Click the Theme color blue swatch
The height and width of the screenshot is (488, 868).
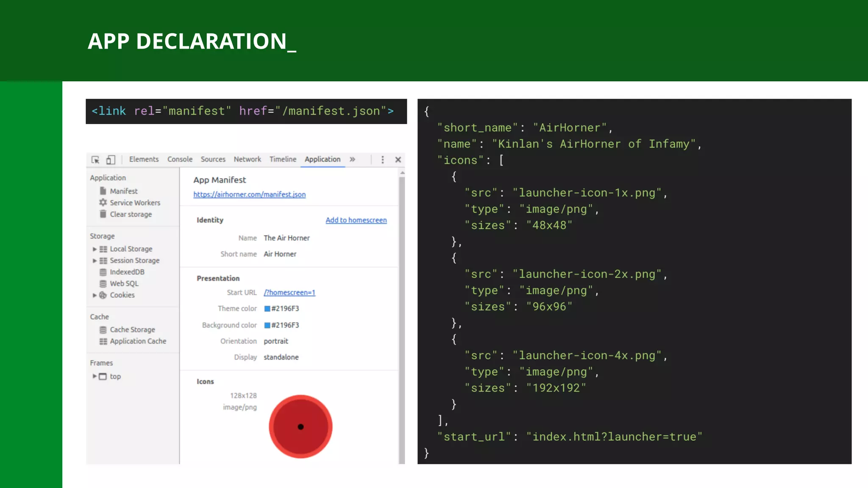tap(267, 309)
